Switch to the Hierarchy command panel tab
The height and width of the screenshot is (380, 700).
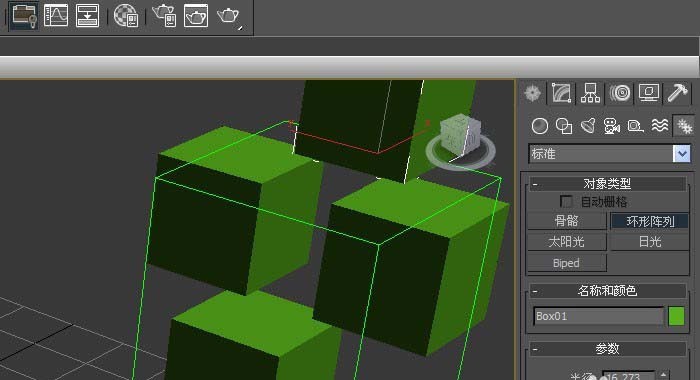[590, 93]
